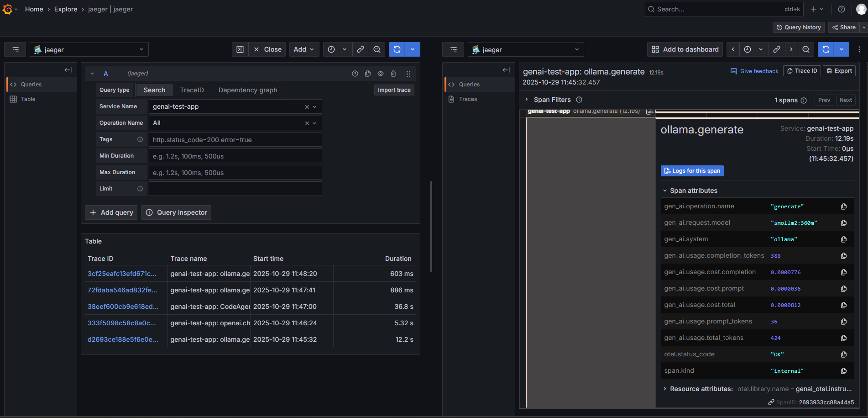Click the ollama.generate span timeline bar
868x418 pixels.
click(757, 111)
